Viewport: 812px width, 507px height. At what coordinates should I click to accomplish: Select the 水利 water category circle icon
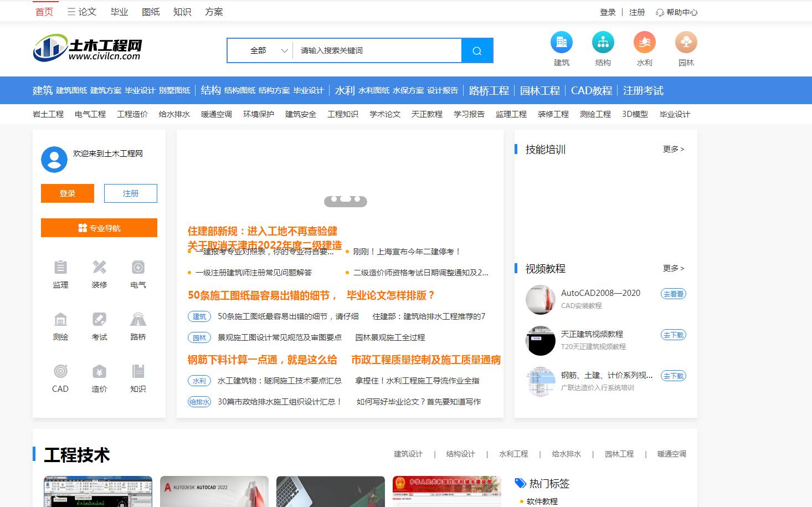(644, 41)
